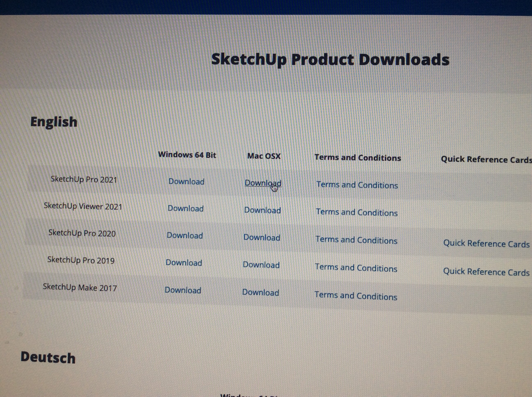The image size is (532, 397).
Task: Open SketchUp Pro 2020 Terms and Conditions
Action: coord(356,240)
